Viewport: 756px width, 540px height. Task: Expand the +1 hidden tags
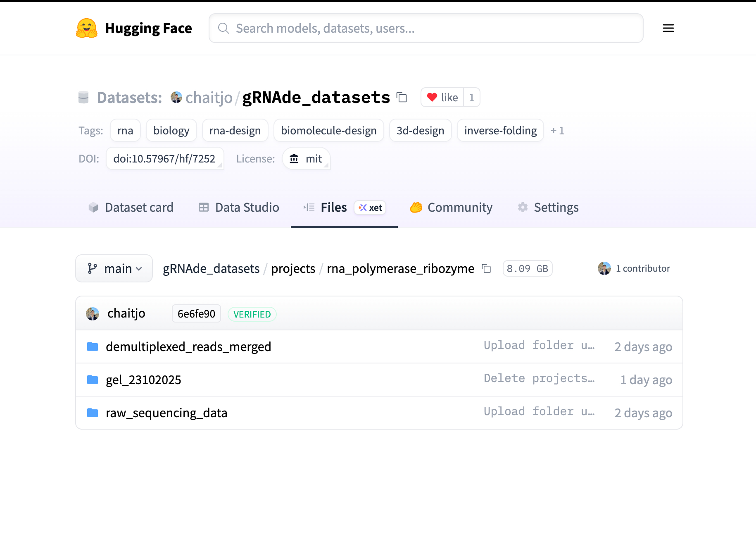(557, 131)
